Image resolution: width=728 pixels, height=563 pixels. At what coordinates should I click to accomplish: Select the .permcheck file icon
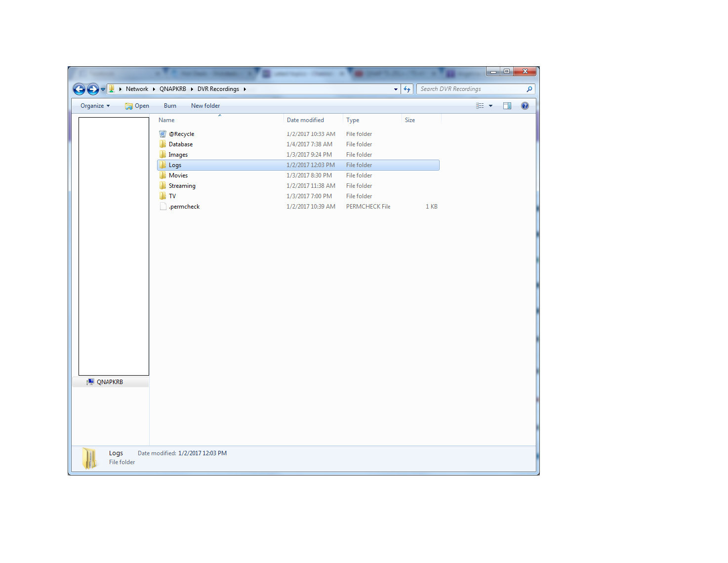coord(162,207)
